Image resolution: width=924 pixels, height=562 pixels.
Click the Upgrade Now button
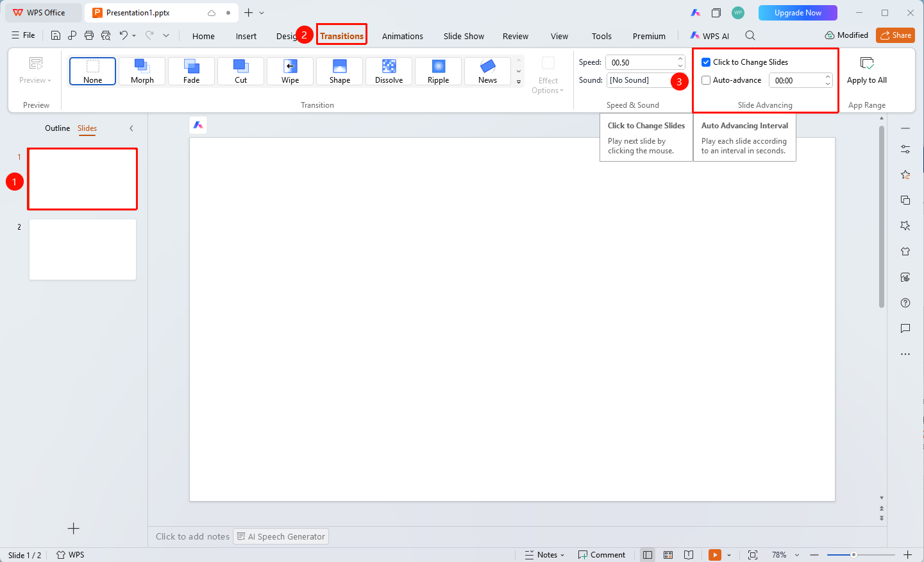coord(798,13)
